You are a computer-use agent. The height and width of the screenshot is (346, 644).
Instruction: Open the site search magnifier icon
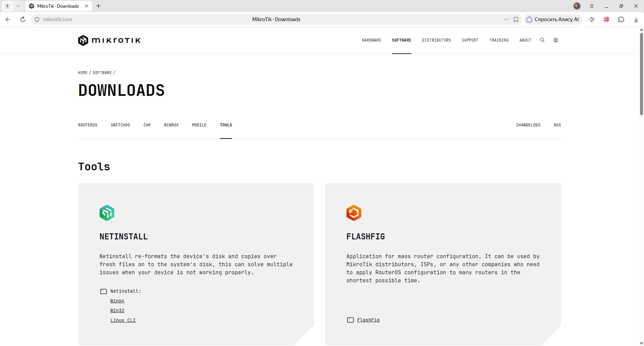point(542,40)
